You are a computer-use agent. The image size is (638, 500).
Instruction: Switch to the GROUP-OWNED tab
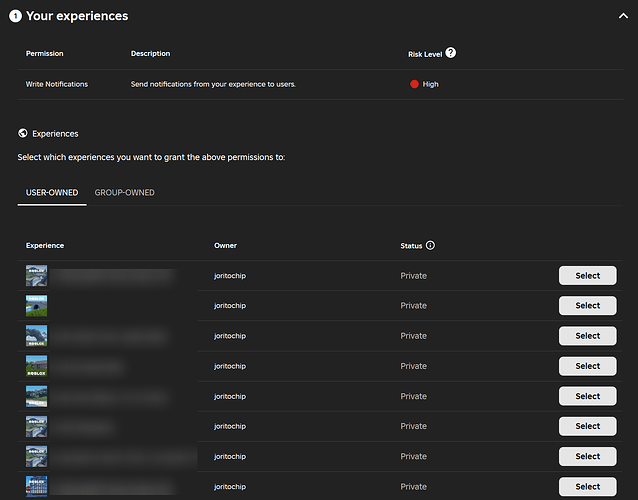pyautogui.click(x=124, y=192)
